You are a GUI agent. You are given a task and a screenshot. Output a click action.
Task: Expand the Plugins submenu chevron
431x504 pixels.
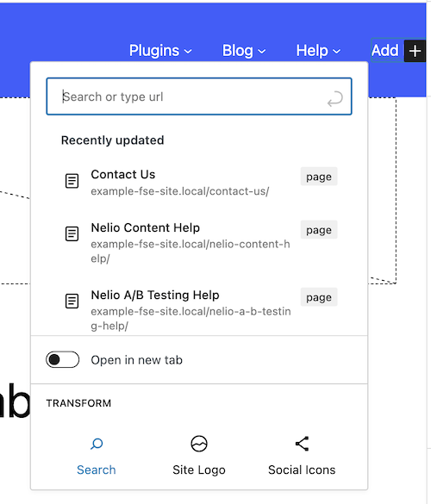click(x=188, y=52)
